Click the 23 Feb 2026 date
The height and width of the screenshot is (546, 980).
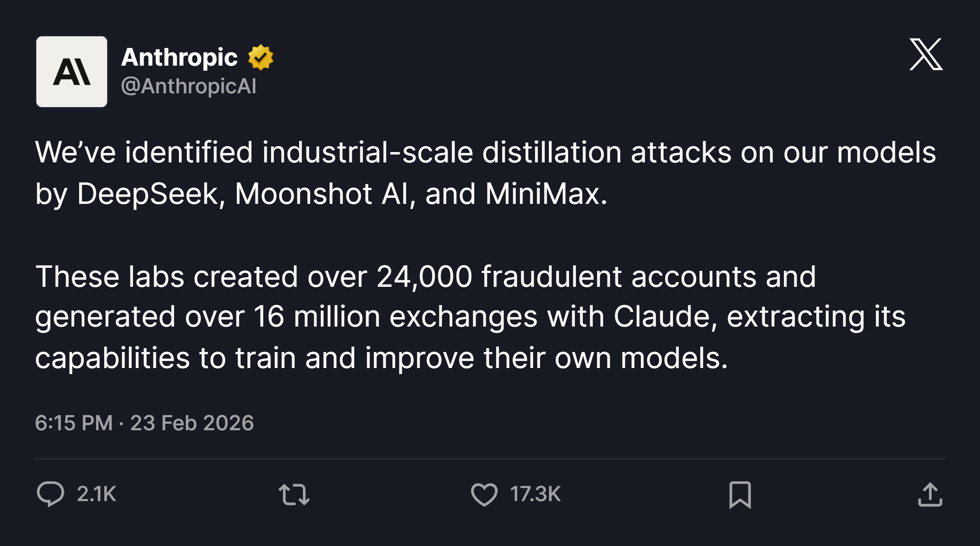point(192,422)
